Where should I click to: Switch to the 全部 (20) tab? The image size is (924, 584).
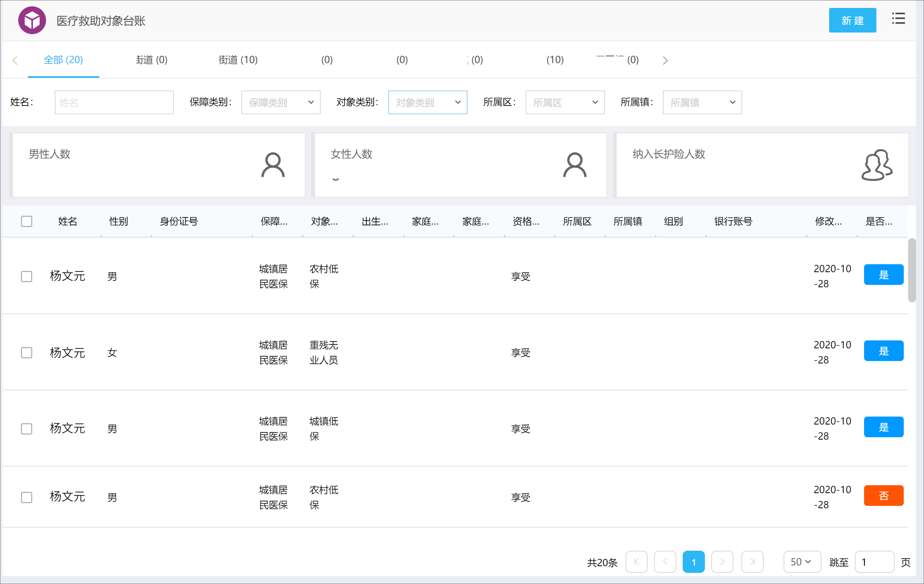point(63,60)
